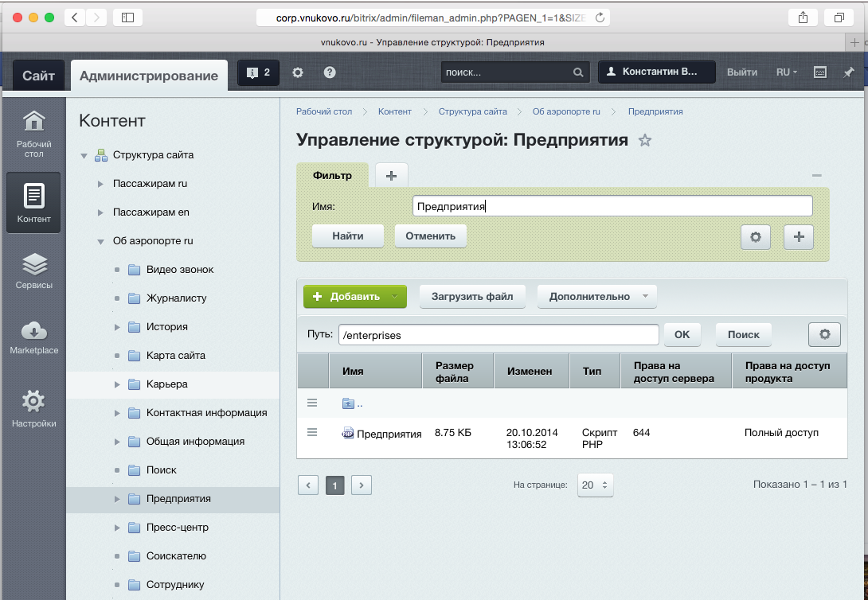Image resolution: width=868 pixels, height=600 pixels.
Task: Open the RU language dropdown
Action: click(x=786, y=72)
